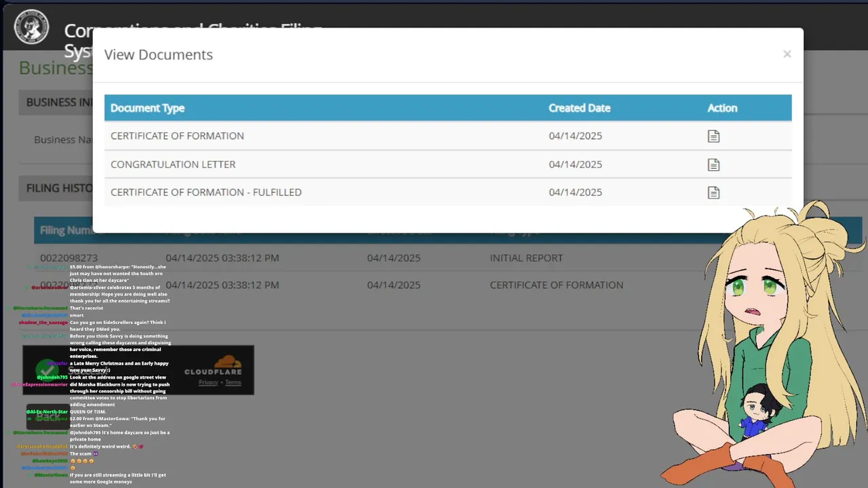
Task: Close the View Documents dialog
Action: click(787, 54)
